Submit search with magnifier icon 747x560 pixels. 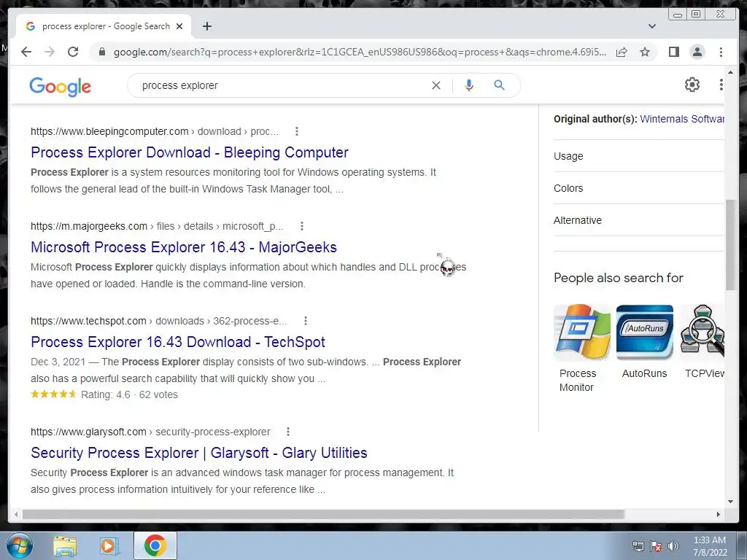click(x=499, y=85)
